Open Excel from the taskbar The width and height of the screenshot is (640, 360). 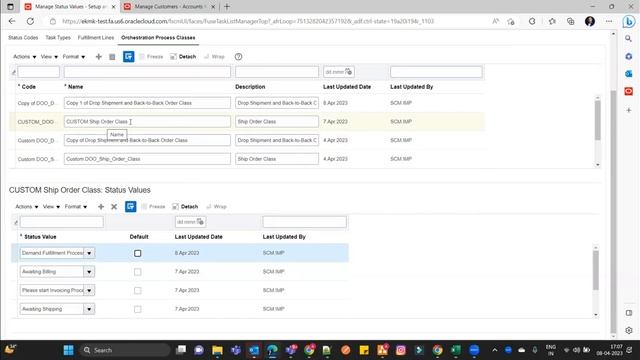[x=456, y=350]
